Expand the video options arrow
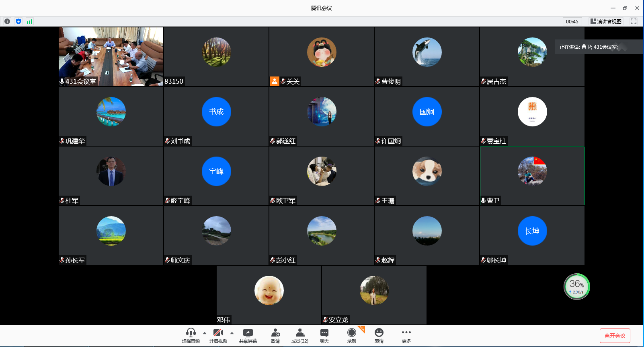Image resolution: width=644 pixels, height=347 pixels. tap(232, 333)
